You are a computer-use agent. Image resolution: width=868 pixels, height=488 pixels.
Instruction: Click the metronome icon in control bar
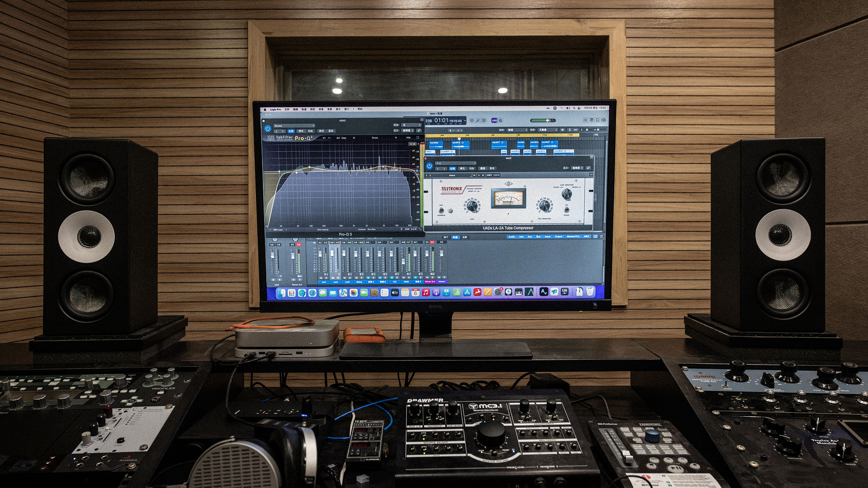500,120
